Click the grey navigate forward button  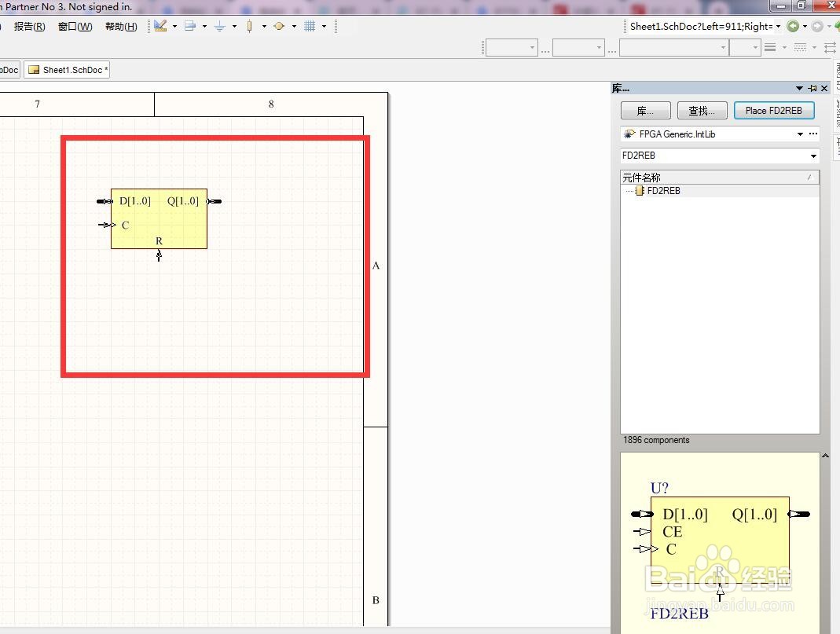(817, 26)
